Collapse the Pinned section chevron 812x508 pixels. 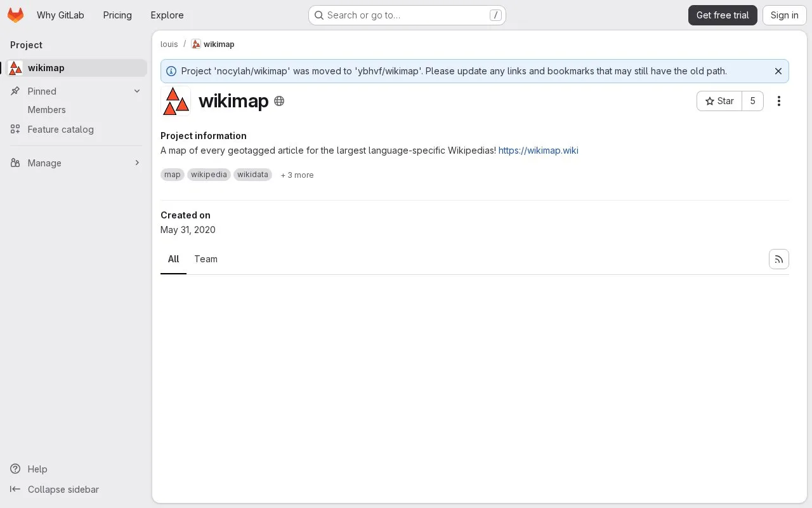(x=137, y=91)
